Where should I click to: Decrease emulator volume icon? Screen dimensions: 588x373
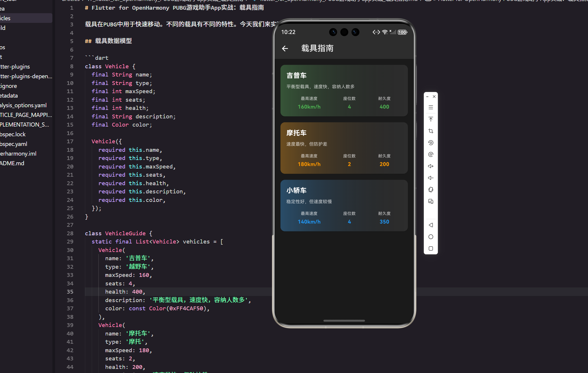pos(431,178)
